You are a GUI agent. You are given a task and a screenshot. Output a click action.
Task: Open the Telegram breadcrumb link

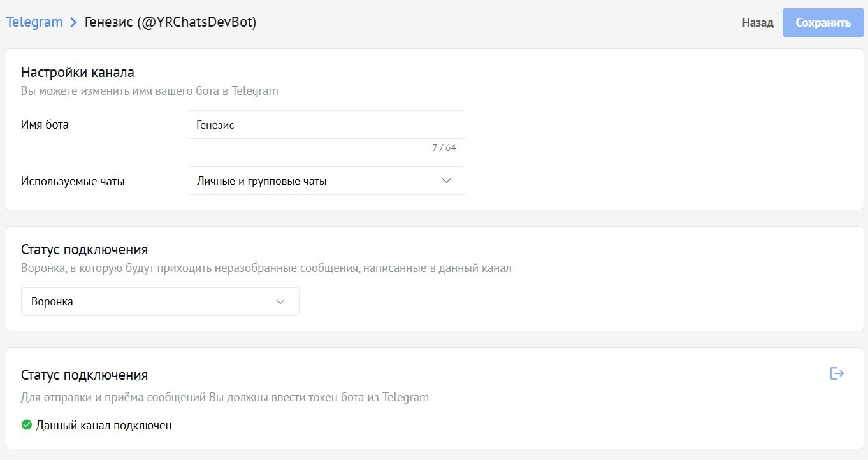pyautogui.click(x=34, y=22)
